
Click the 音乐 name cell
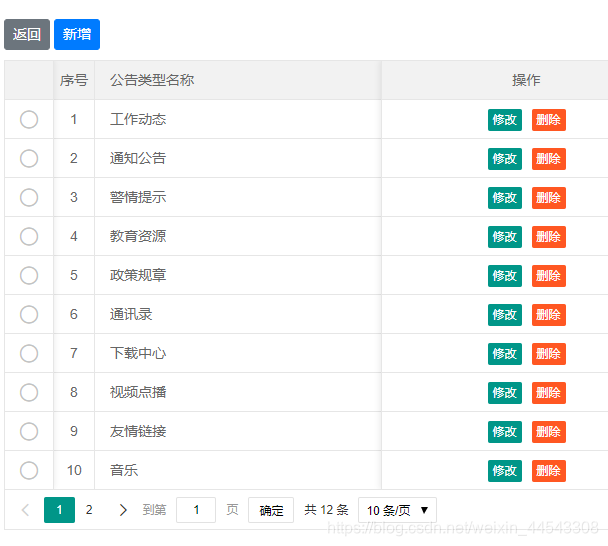[x=238, y=470]
